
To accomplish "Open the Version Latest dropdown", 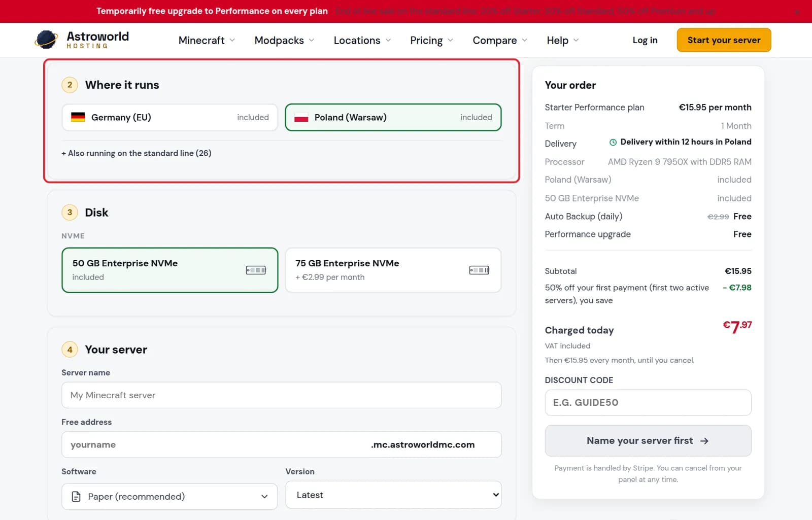I will pos(393,495).
